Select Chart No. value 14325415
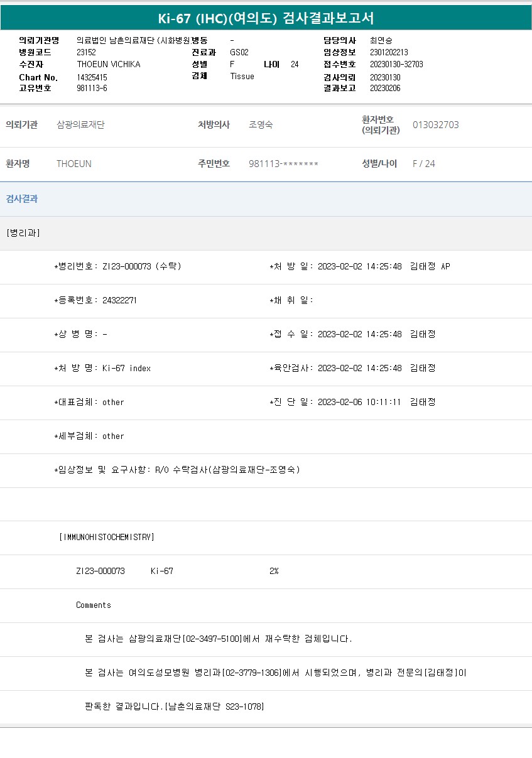Image resolution: width=532 pixels, height=758 pixels. click(92, 77)
